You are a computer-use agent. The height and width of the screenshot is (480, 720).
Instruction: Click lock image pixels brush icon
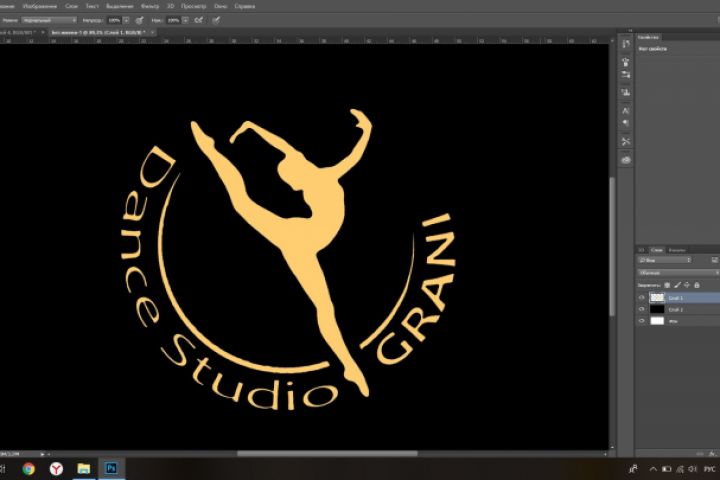(x=677, y=285)
